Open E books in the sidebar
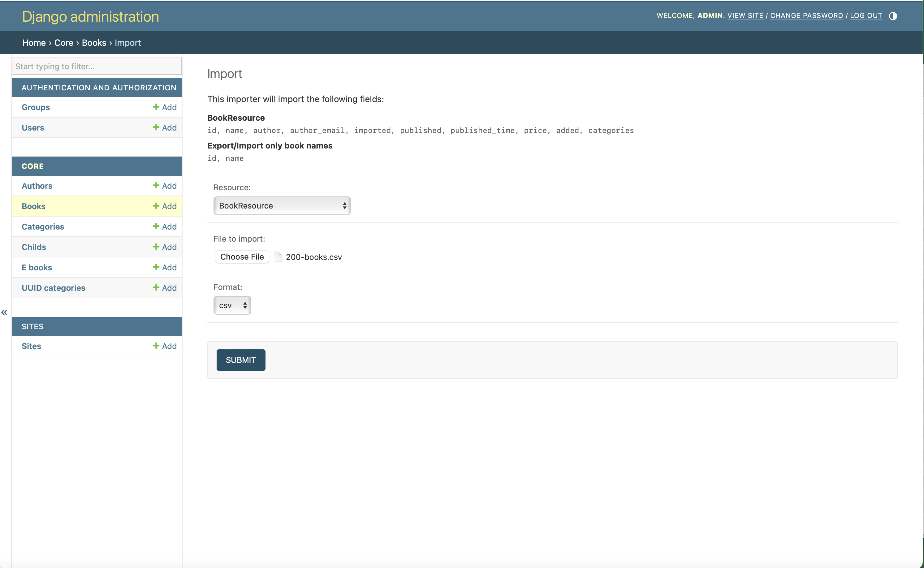The height and width of the screenshot is (568, 924). coord(37,268)
